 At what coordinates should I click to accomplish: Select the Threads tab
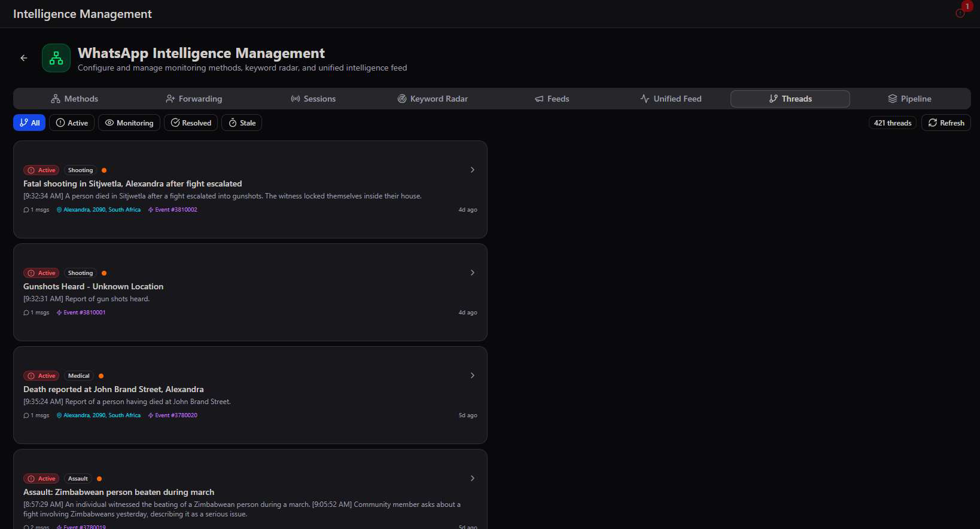click(x=790, y=99)
